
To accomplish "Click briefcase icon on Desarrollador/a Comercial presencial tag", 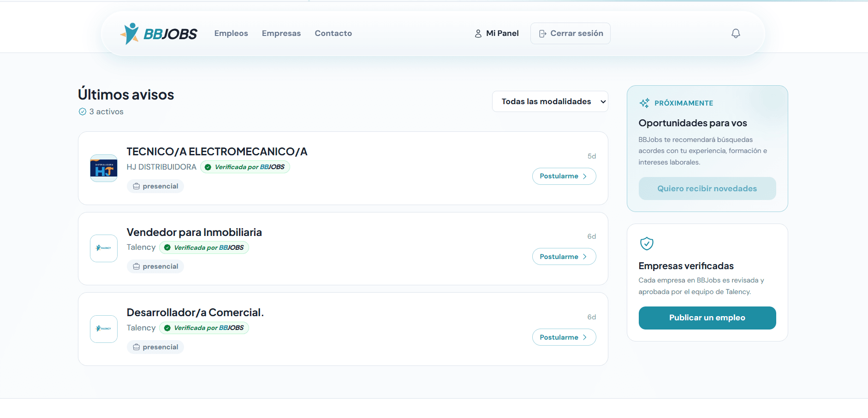I will pos(137,347).
